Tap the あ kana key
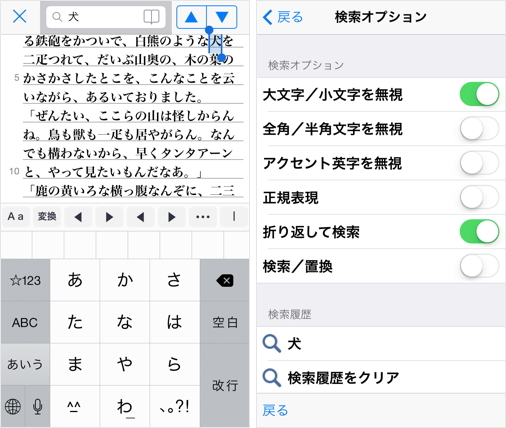 pyautogui.click(x=75, y=280)
